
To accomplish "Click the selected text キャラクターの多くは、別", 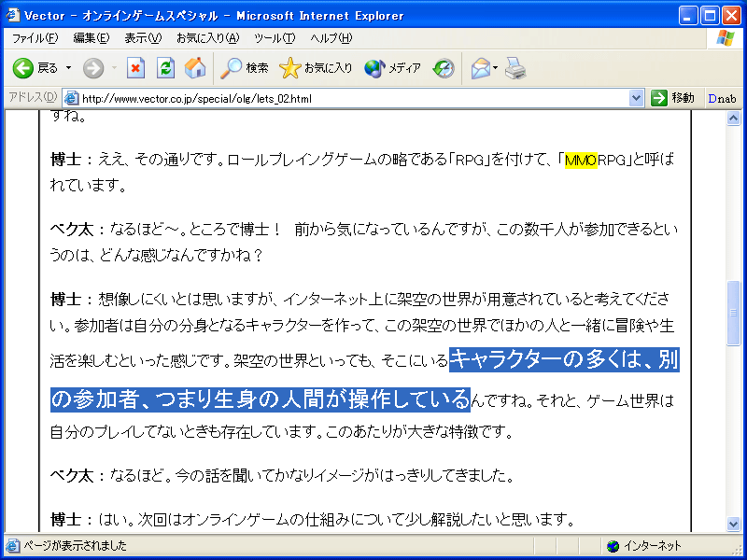I will 564,360.
